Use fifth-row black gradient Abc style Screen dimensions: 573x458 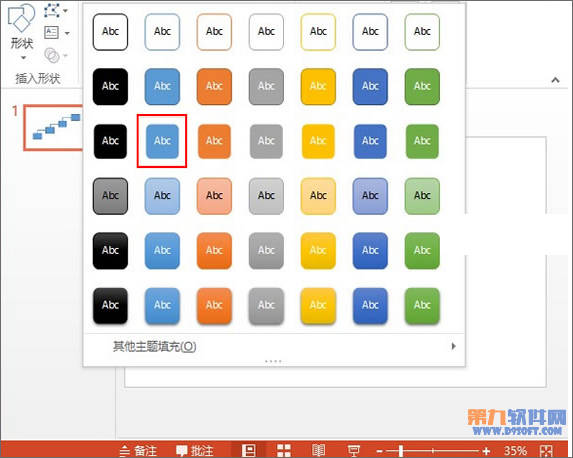110,251
